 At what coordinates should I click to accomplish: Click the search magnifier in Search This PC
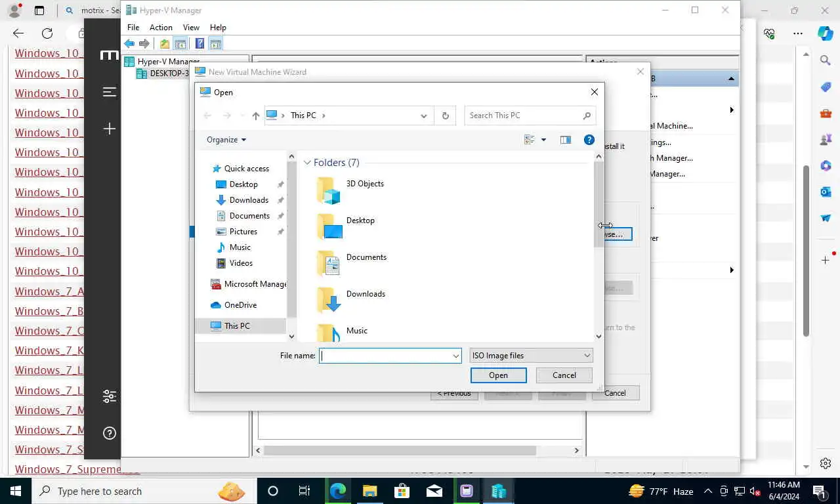tap(587, 115)
